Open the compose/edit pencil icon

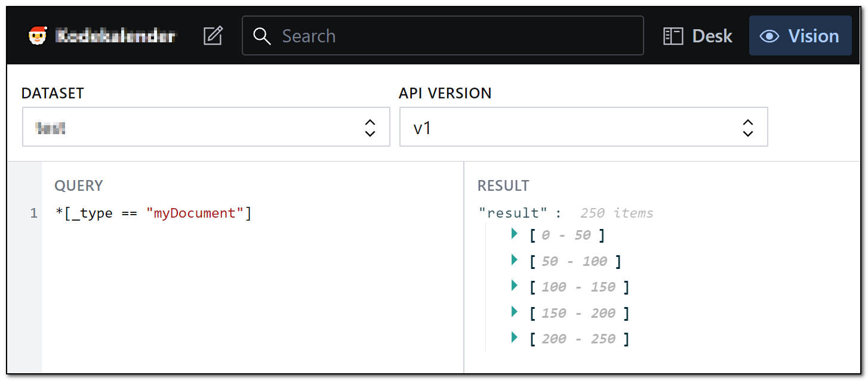click(213, 35)
